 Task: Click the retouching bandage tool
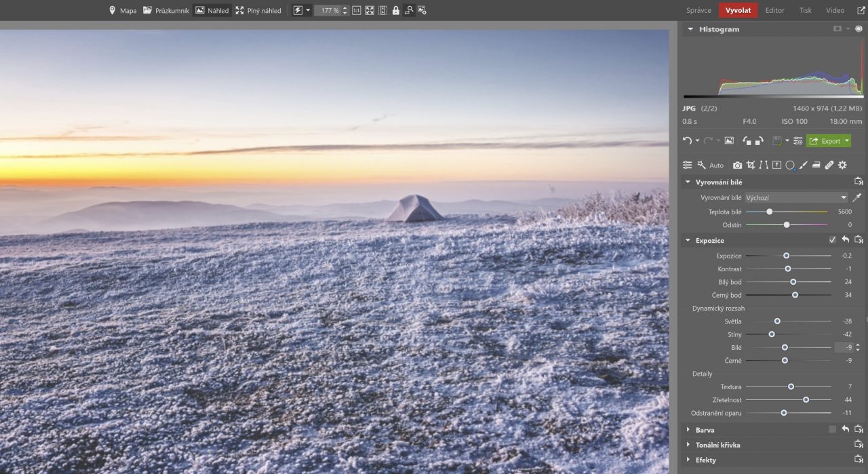pos(829,165)
